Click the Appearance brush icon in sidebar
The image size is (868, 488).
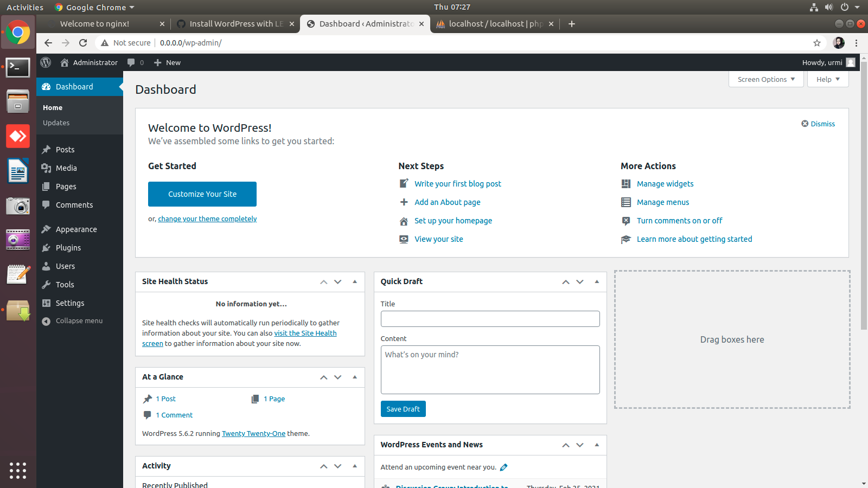coord(46,229)
